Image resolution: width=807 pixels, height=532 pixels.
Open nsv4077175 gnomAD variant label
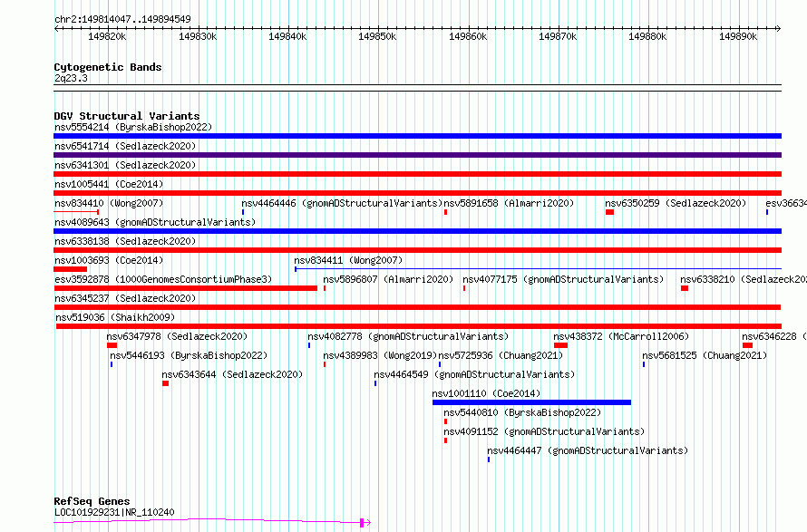coord(563,279)
